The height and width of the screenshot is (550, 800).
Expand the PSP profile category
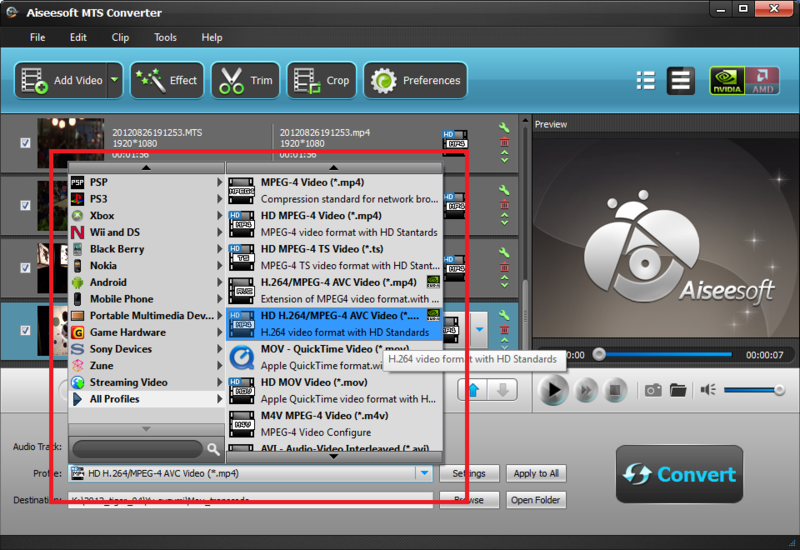coord(147,182)
